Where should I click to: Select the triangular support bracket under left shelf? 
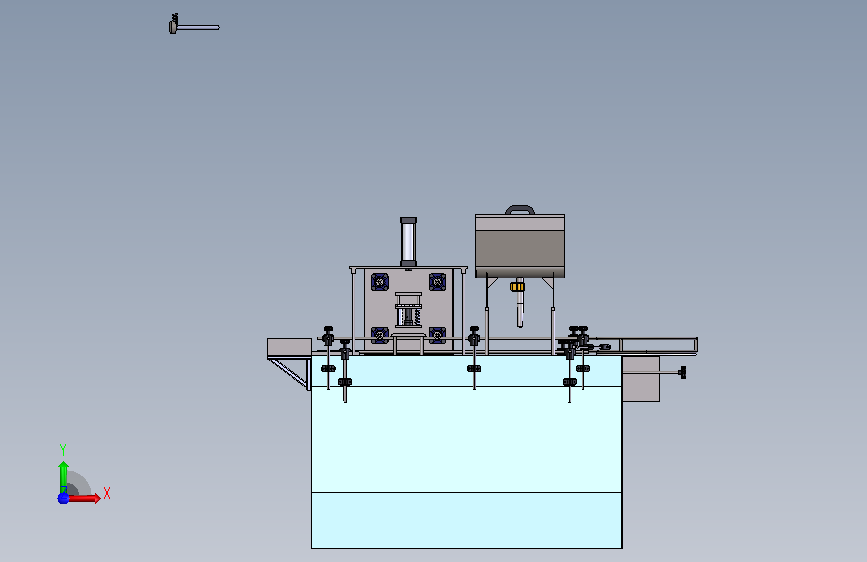(290, 374)
